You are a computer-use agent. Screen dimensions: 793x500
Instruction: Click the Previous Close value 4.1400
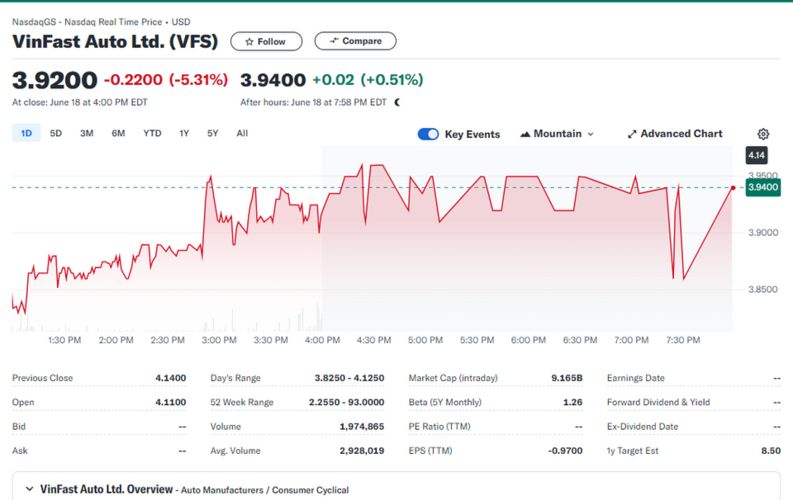tap(170, 378)
